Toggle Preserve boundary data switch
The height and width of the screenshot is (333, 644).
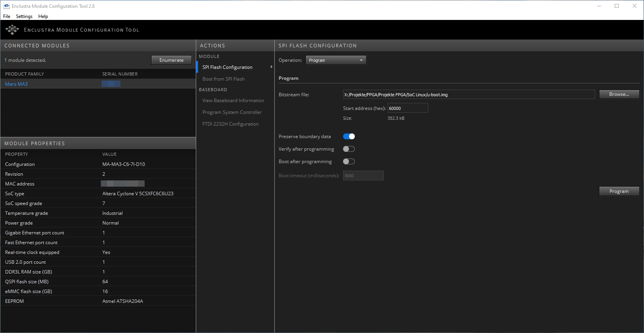click(349, 137)
